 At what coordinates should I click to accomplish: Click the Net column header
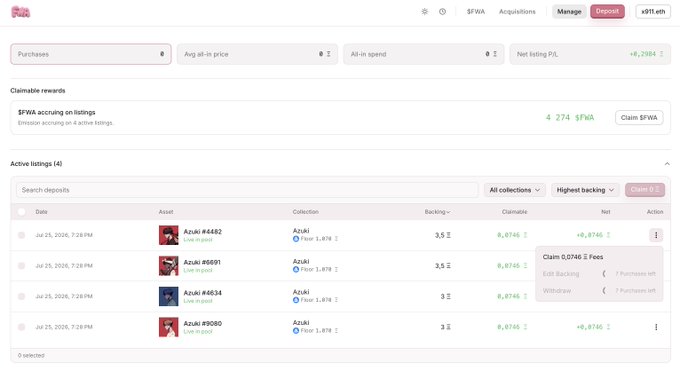605,212
